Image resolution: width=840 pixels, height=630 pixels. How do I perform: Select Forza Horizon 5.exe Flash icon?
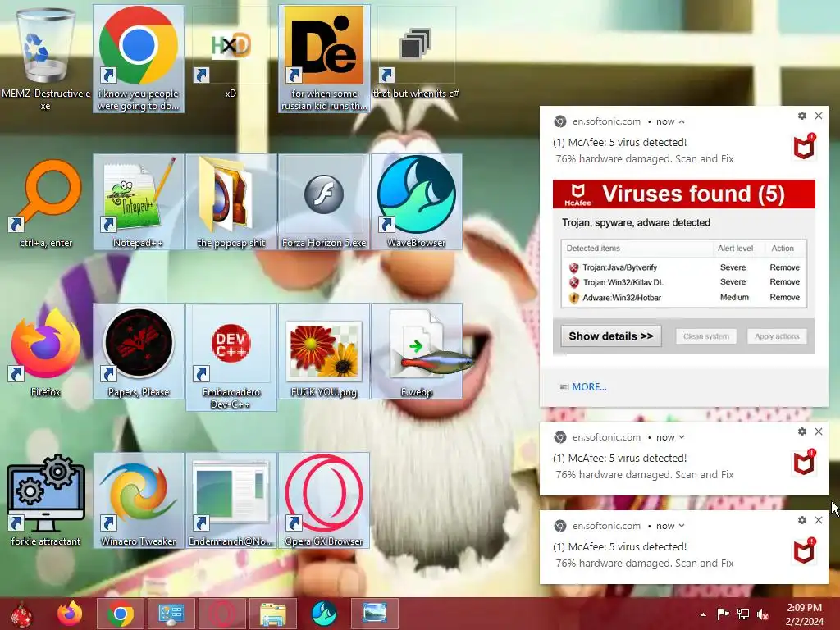[x=324, y=202]
